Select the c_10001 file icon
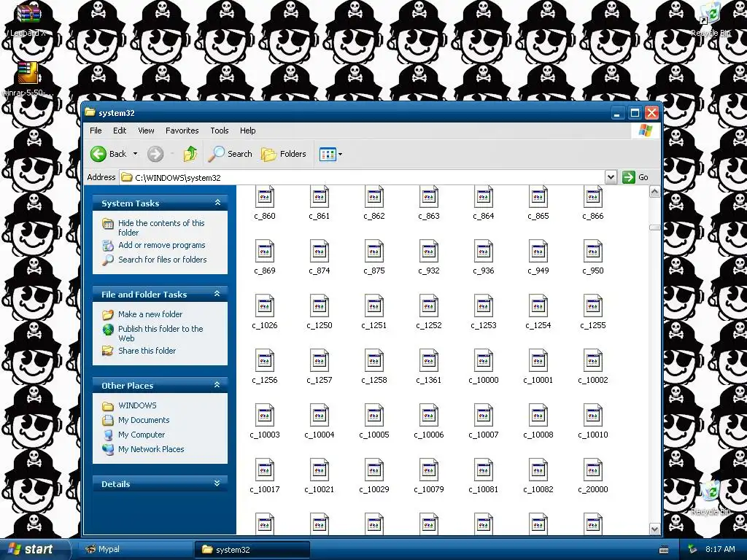Viewport: 747px width, 560px height. [x=538, y=360]
